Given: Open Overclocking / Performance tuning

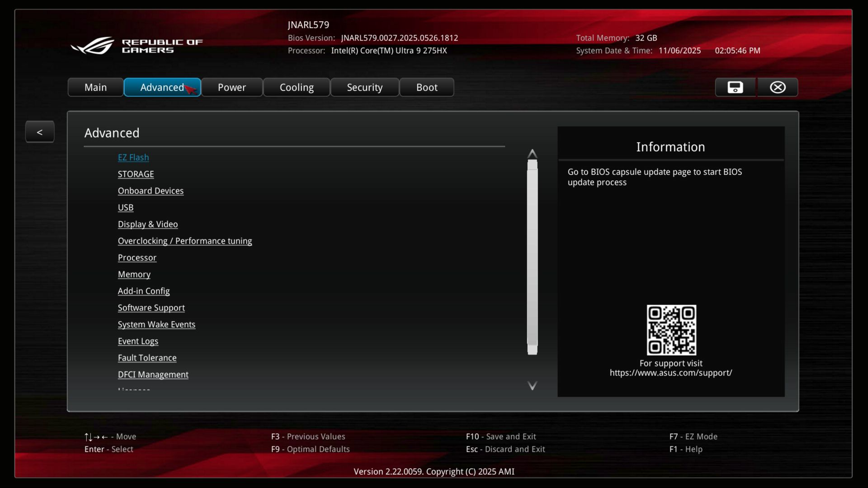Looking at the screenshot, I should pyautogui.click(x=184, y=241).
